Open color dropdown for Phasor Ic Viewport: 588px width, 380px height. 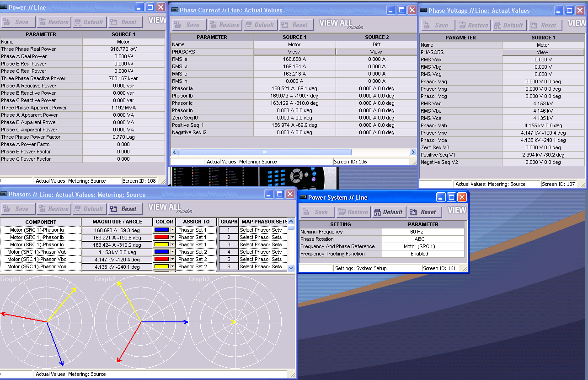coord(173,244)
